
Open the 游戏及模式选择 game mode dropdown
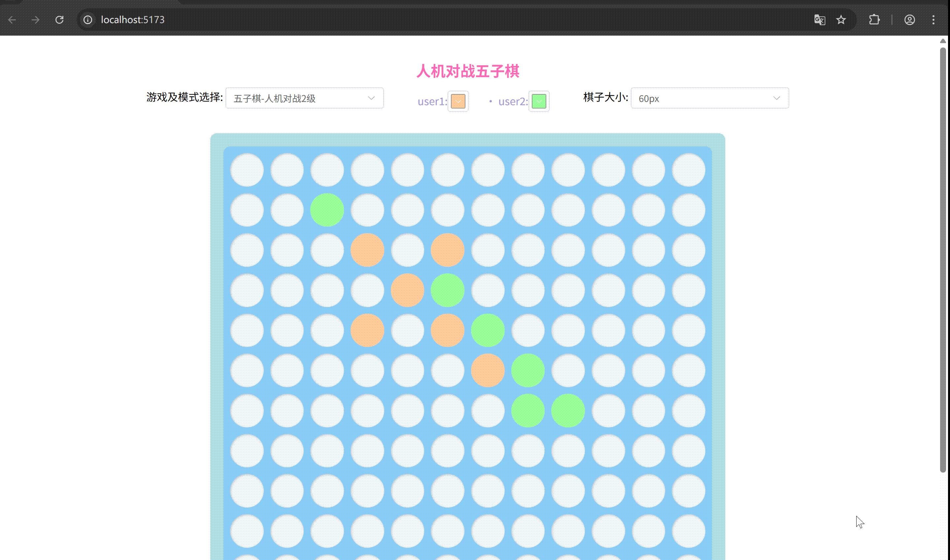point(304,98)
